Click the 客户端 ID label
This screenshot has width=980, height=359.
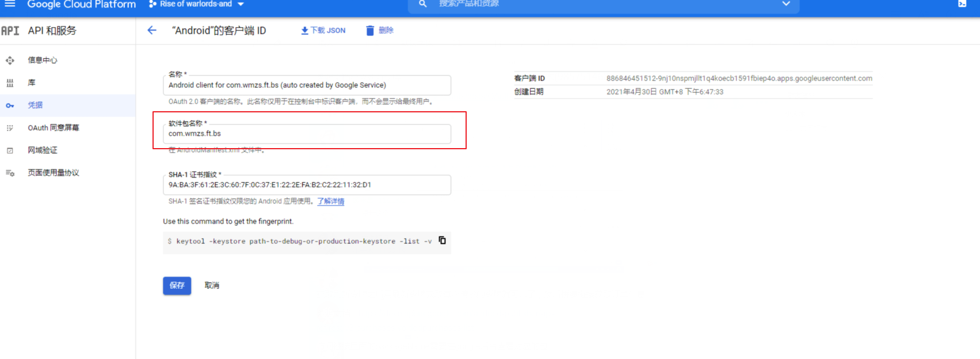click(x=529, y=78)
